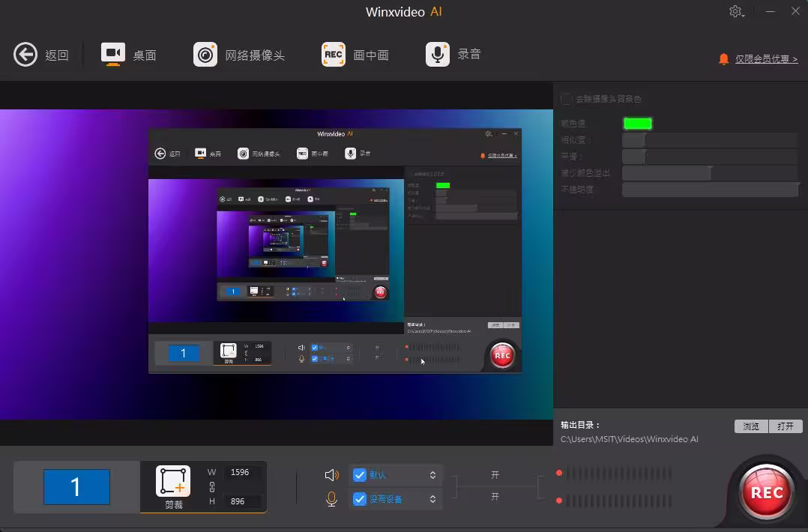Switch to 桌面 desktop recording mode

click(x=128, y=55)
